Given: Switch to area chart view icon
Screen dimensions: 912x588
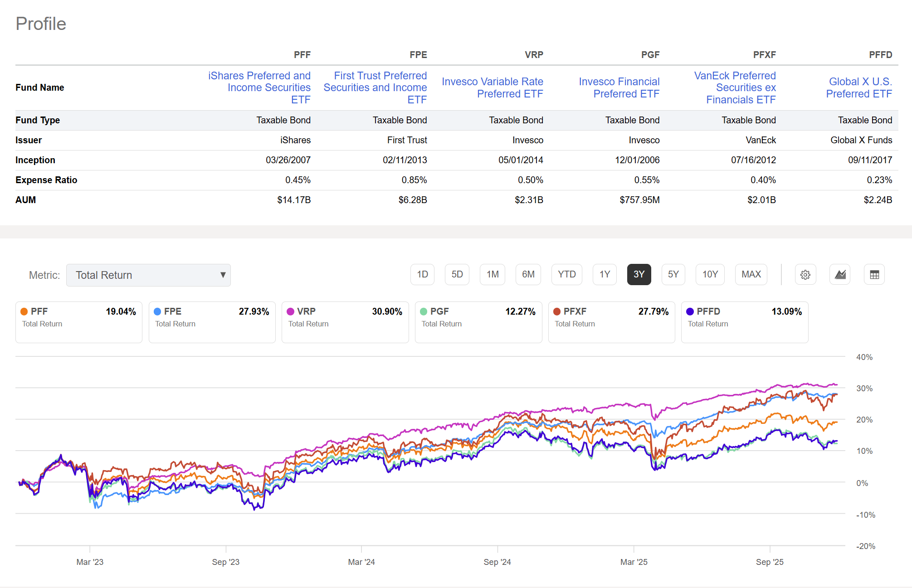Looking at the screenshot, I should (x=840, y=275).
